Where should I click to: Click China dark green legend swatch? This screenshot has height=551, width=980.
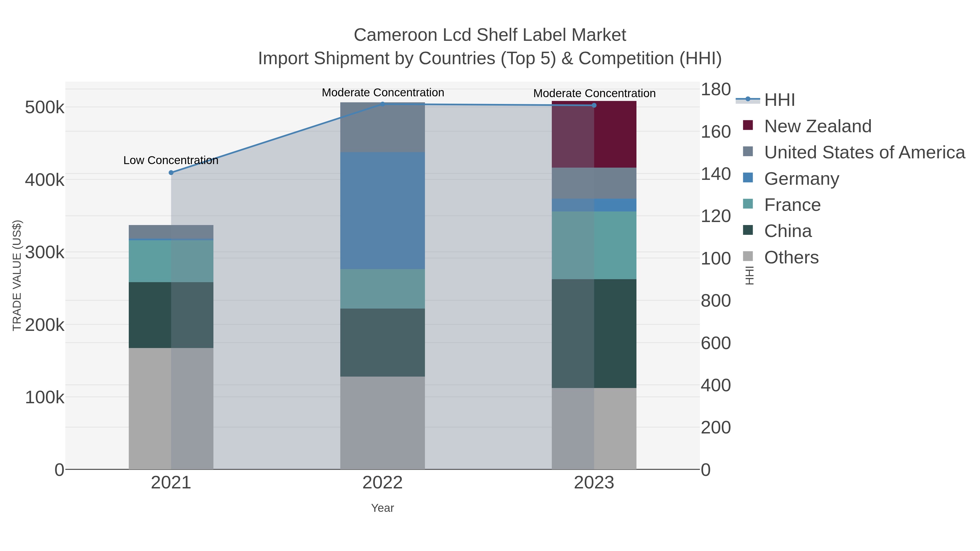coord(748,230)
